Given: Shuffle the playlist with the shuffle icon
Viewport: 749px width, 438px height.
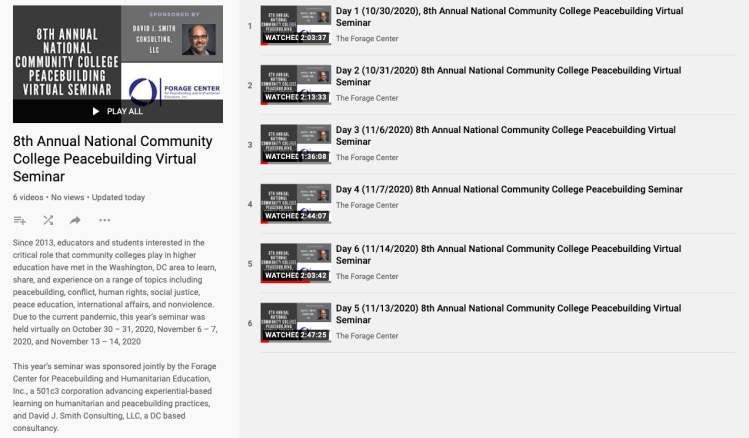Looking at the screenshot, I should 48,220.
